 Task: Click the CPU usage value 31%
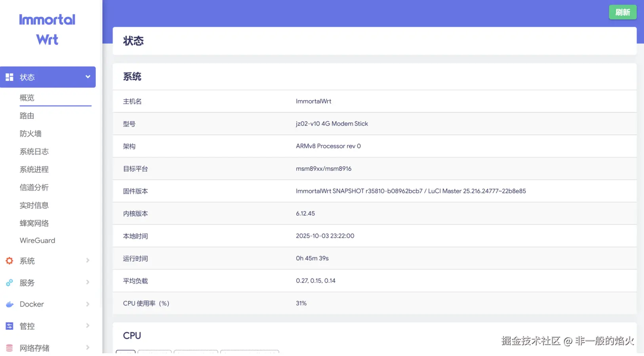click(x=301, y=303)
